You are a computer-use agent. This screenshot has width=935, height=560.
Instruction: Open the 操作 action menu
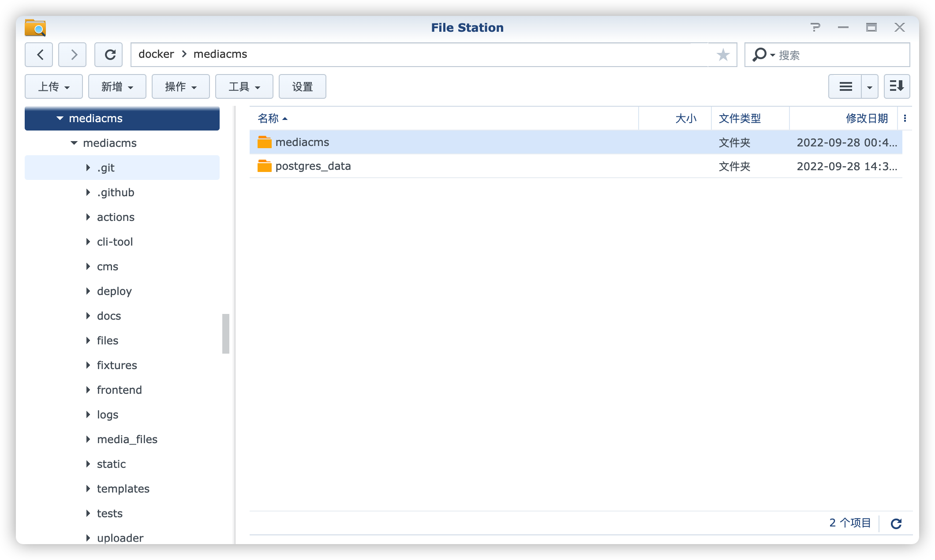181,86
